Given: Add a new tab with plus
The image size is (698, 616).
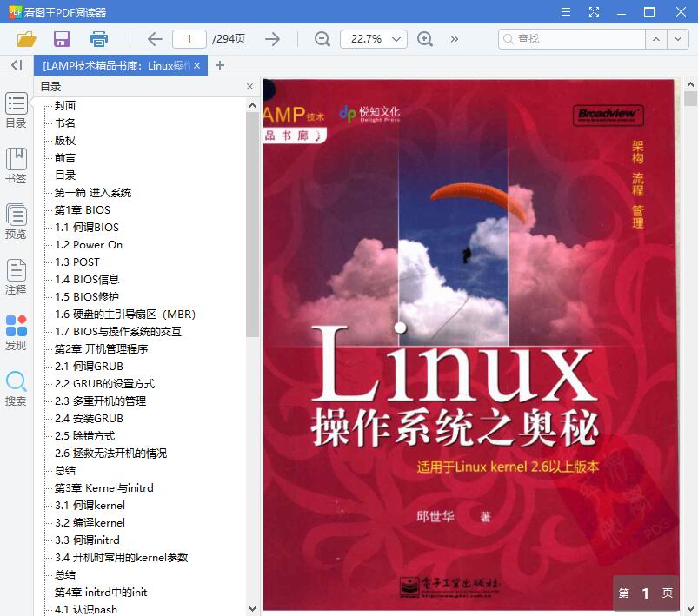Looking at the screenshot, I should coord(219,65).
